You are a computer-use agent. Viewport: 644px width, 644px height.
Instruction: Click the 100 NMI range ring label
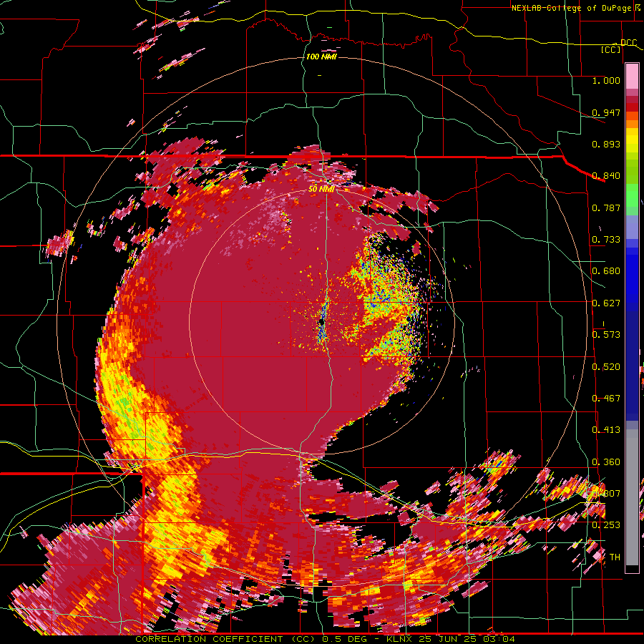(x=321, y=57)
